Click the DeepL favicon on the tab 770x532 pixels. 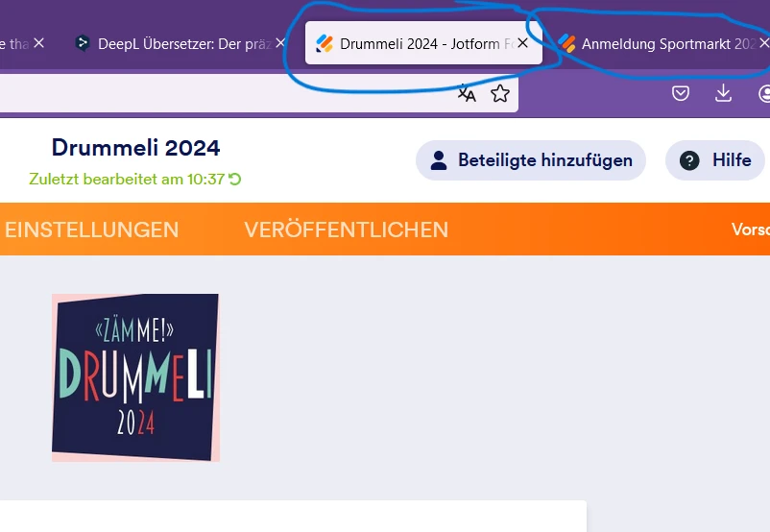pos(83,44)
